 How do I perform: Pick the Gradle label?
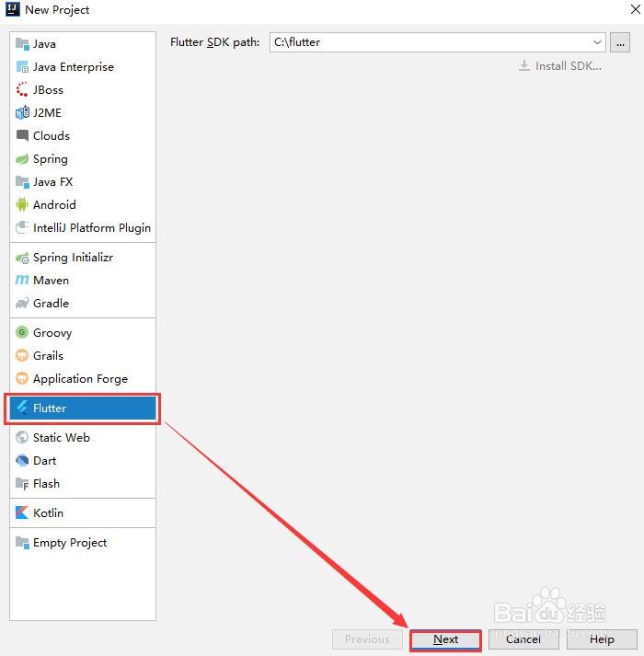51,304
